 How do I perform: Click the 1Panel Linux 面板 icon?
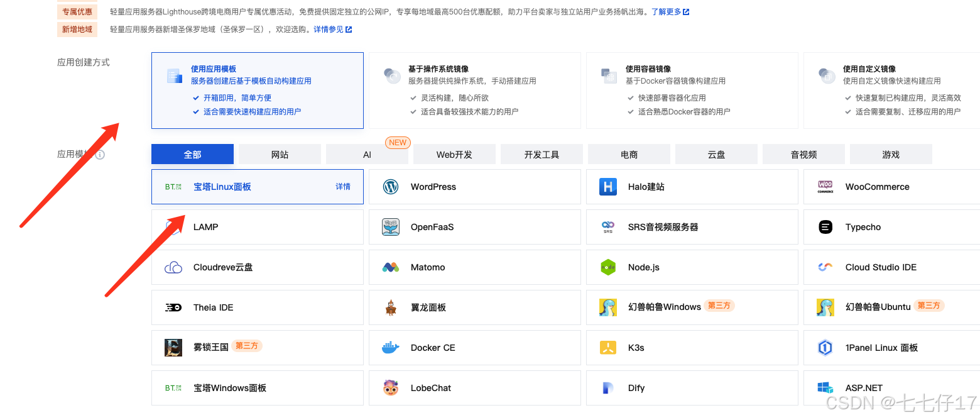pyautogui.click(x=825, y=348)
